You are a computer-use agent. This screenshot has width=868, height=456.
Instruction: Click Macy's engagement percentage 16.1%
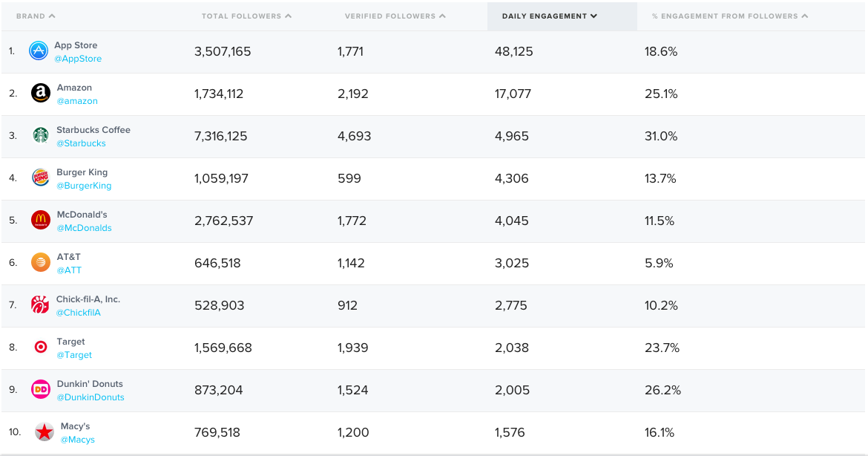point(660,432)
